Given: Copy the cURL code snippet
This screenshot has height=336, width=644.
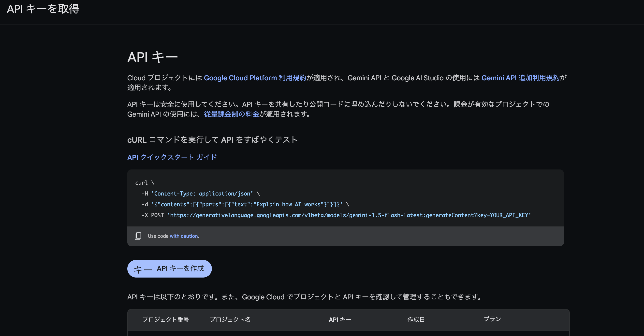Looking at the screenshot, I should [x=137, y=236].
